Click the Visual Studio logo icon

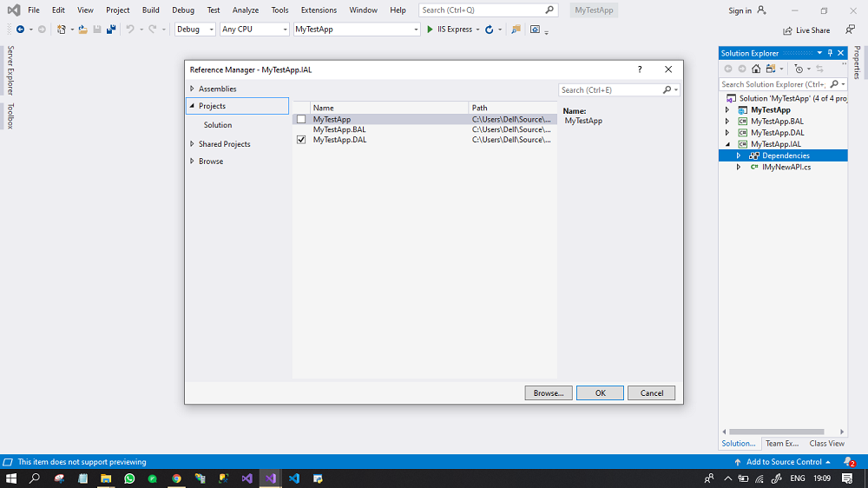[14, 10]
